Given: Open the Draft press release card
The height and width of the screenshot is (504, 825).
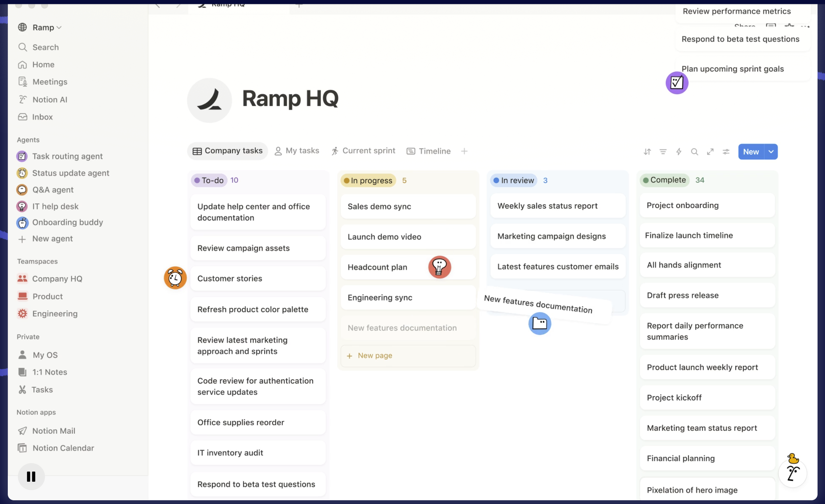Looking at the screenshot, I should [707, 295].
